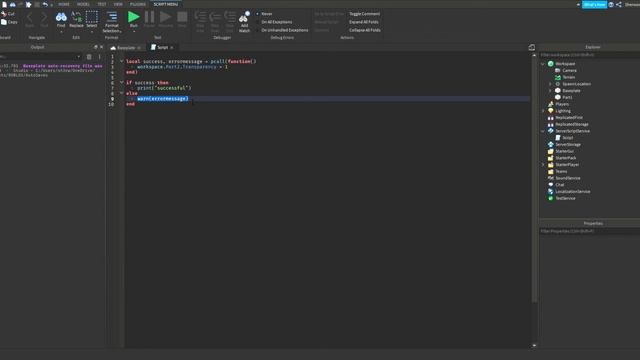Navigate Back in script history
This screenshot has width=640, height=360.
pos(29,17)
